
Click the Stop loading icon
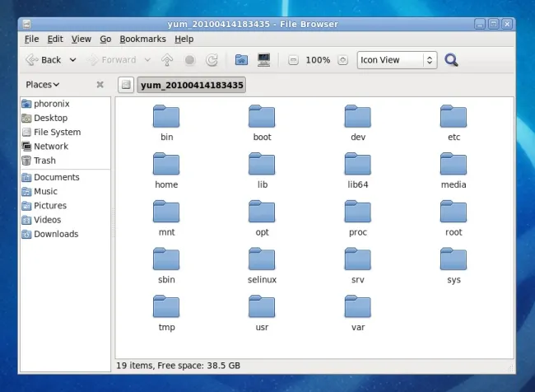coord(189,60)
